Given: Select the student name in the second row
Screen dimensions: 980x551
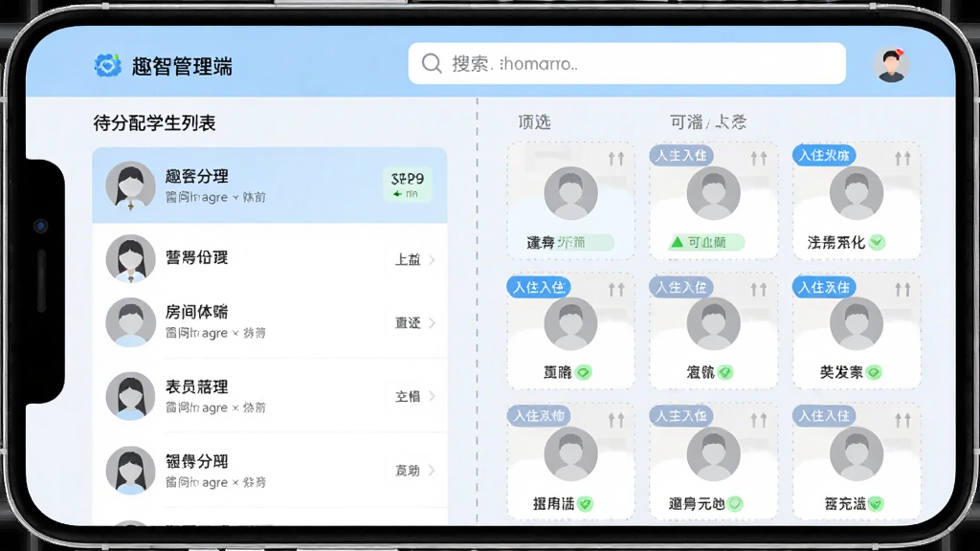Looking at the screenshot, I should click(197, 257).
